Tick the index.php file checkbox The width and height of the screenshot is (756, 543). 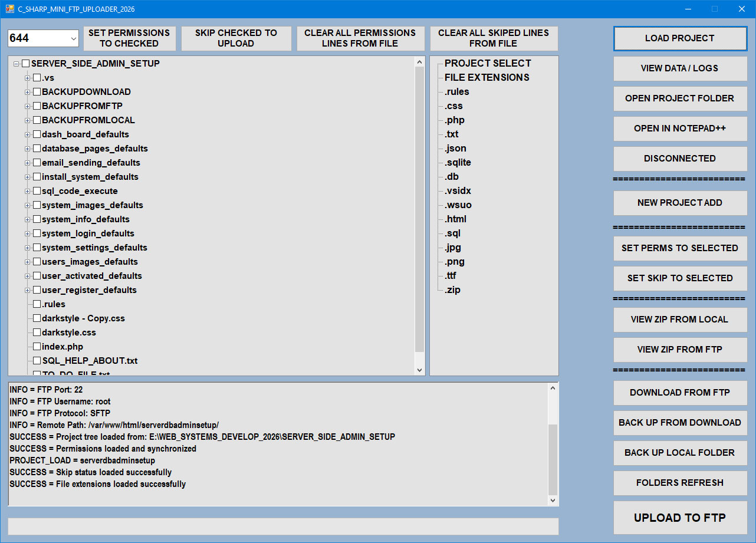point(37,347)
